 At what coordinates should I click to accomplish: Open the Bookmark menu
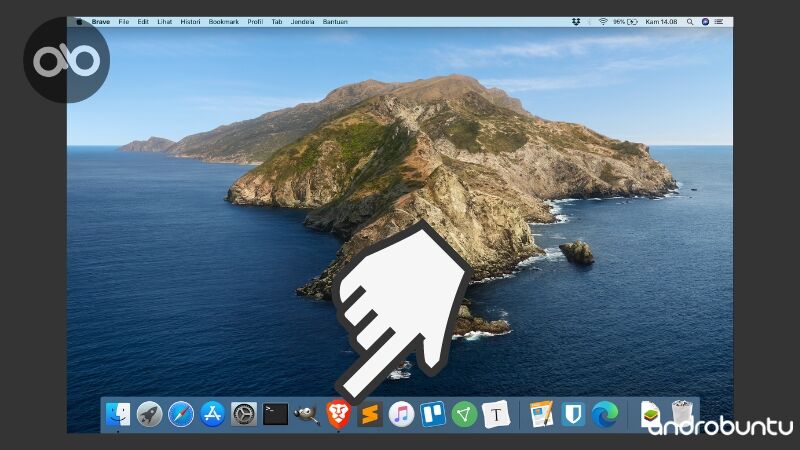[x=223, y=22]
